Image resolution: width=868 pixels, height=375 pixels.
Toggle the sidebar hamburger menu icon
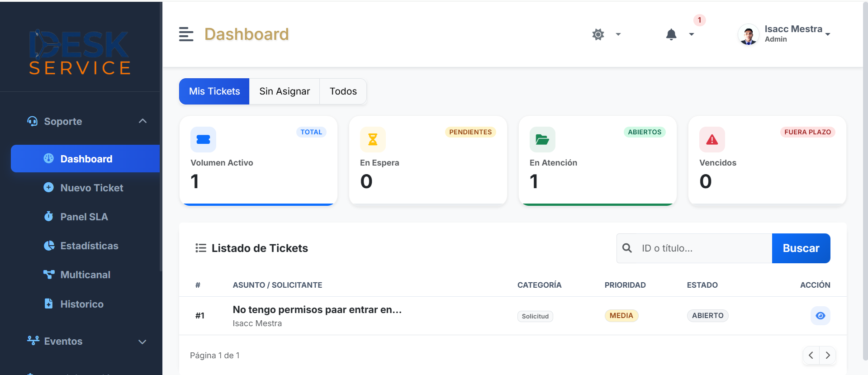click(x=186, y=34)
